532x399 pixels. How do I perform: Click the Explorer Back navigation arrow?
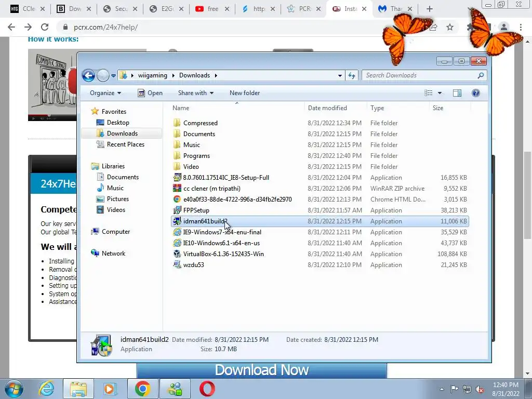click(x=88, y=75)
